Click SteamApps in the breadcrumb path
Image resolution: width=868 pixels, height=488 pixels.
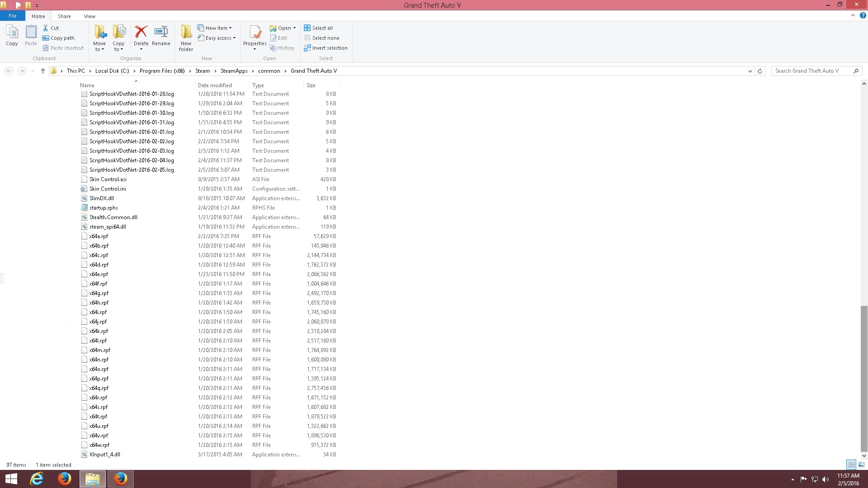[234, 71]
